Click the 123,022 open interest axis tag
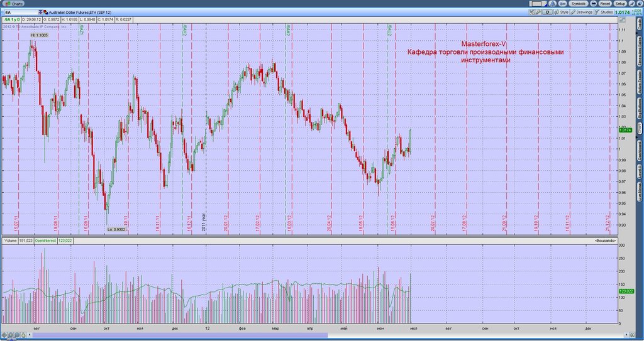Screen dimensions: 644x341 point(626,291)
